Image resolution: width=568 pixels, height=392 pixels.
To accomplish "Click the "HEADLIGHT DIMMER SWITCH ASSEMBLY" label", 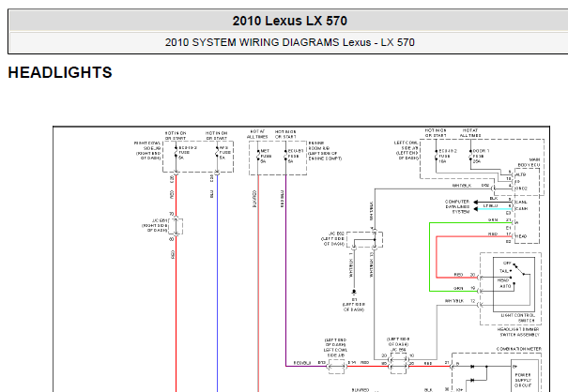I will pyautogui.click(x=518, y=332).
